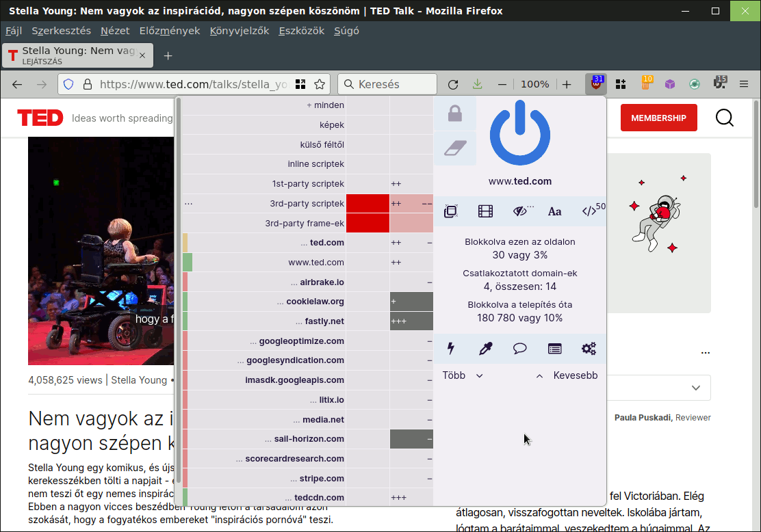Screen dimensions: 761x532
Task: Open the Nézet menu
Action: click(115, 31)
